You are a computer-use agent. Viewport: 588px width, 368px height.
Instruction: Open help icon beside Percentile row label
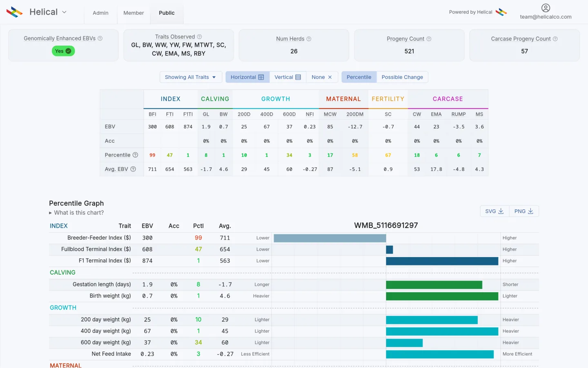click(136, 155)
